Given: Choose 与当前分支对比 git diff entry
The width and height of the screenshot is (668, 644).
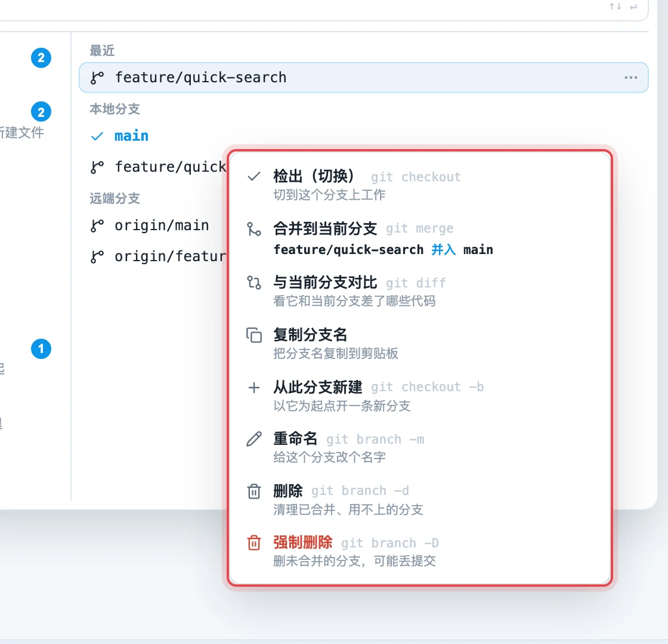Looking at the screenshot, I should click(420, 291).
